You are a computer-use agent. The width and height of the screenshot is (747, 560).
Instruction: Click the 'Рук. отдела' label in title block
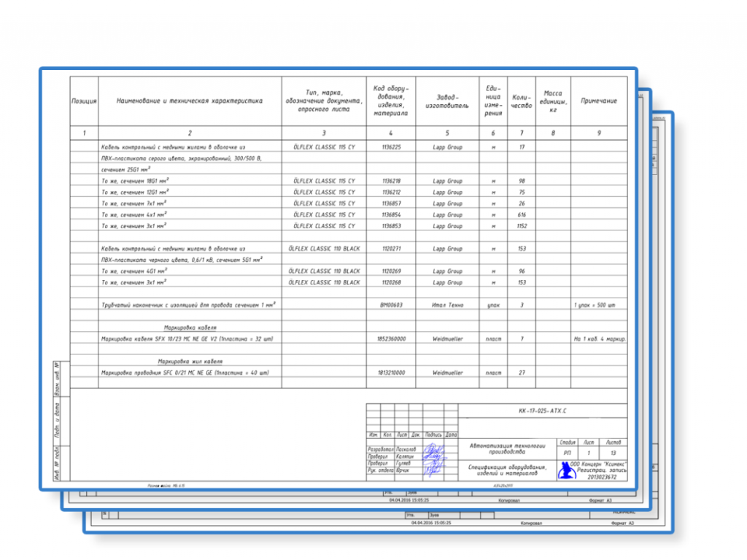coord(381,470)
